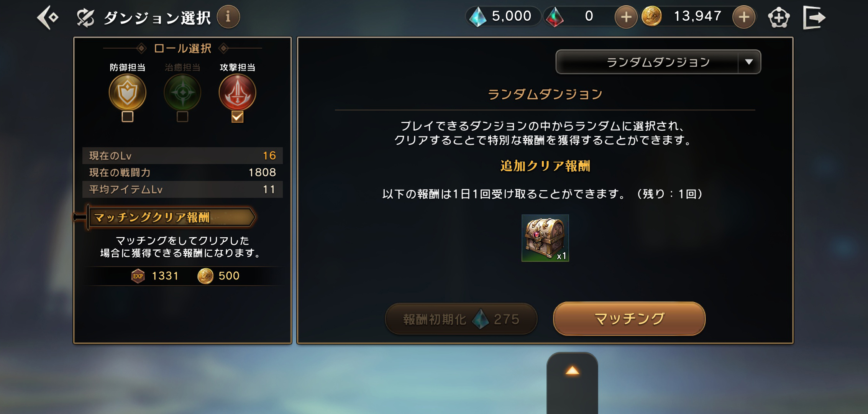Add red gems with the plus button

click(626, 17)
